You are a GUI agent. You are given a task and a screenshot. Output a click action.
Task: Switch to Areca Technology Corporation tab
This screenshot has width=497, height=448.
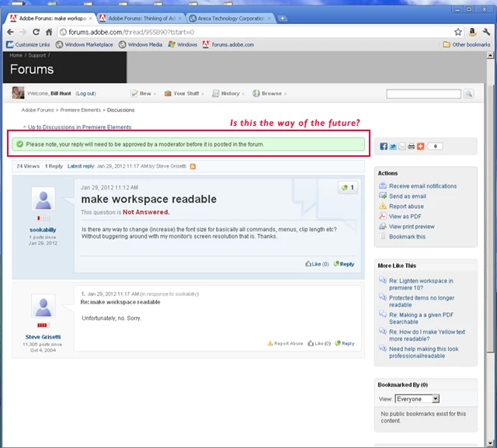pyautogui.click(x=231, y=19)
